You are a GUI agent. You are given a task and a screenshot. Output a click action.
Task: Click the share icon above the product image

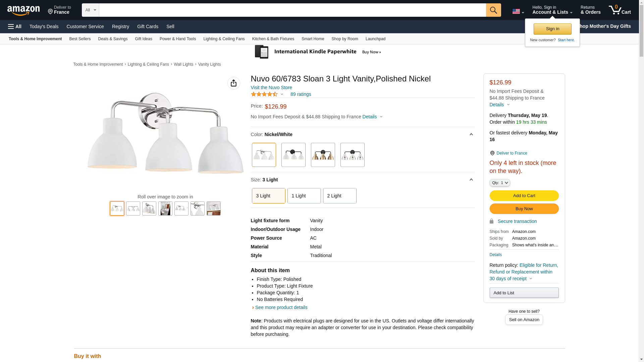click(x=233, y=83)
